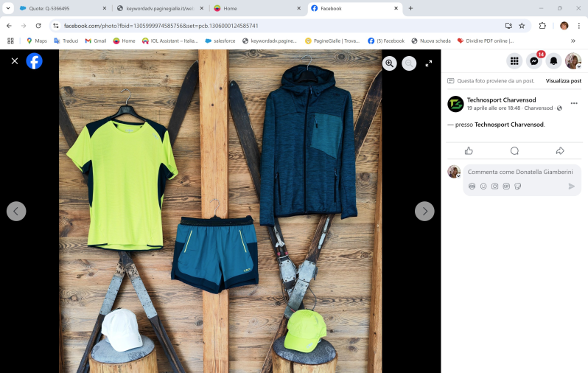Show more bookmarks with double chevron
Screen dimensions: 588x373
coord(573,41)
